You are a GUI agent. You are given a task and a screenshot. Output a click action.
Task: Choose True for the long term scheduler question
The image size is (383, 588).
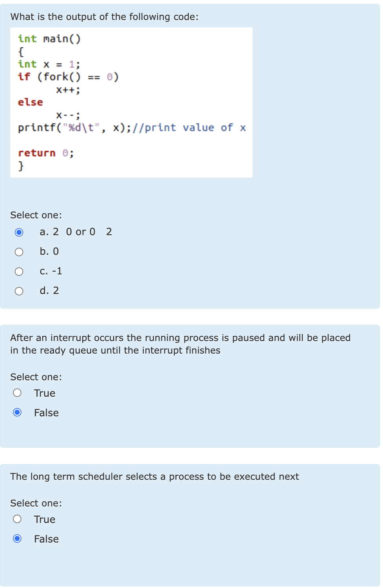(x=17, y=519)
